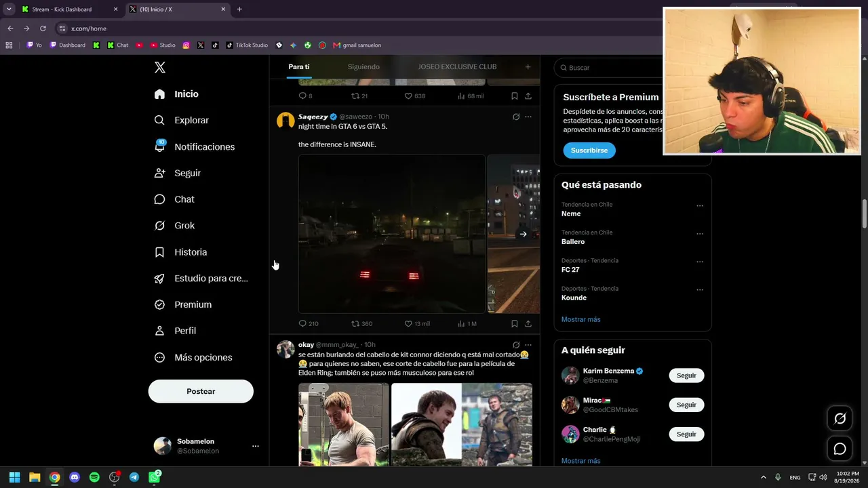
Task: Switch to the Siguiendo tab
Action: [363, 66]
